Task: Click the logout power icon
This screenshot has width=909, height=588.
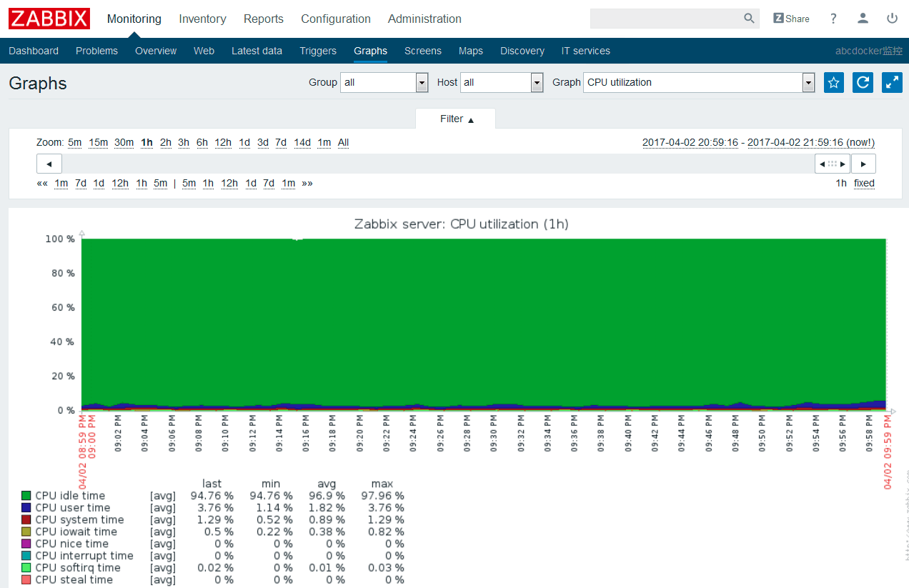Action: [892, 19]
